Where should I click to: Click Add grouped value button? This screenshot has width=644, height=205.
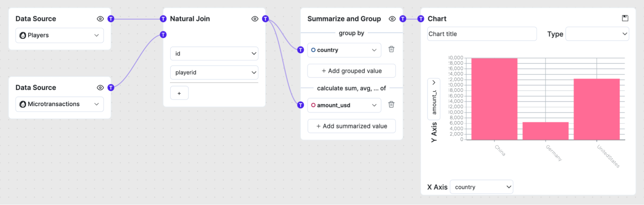coord(351,71)
